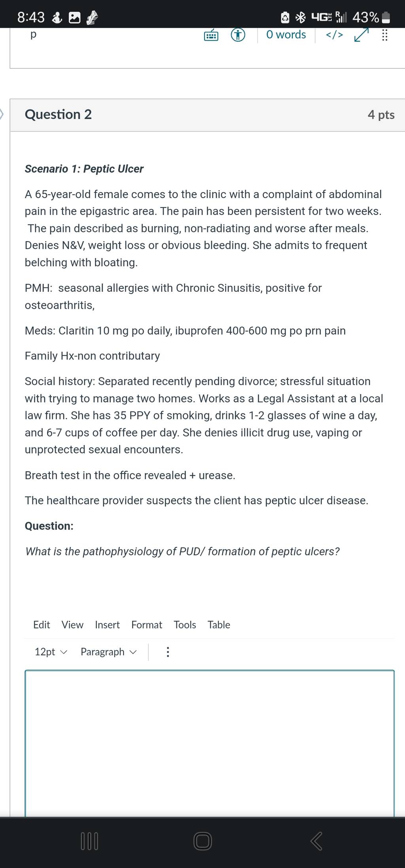This screenshot has width=405, height=868.
Task: Tap the Android home button
Action: coord(202,841)
